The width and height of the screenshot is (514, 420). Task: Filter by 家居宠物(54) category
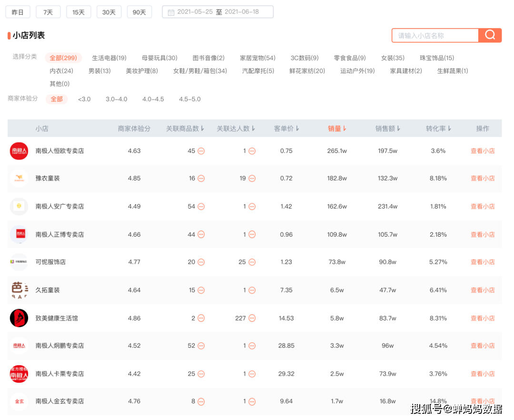point(257,58)
